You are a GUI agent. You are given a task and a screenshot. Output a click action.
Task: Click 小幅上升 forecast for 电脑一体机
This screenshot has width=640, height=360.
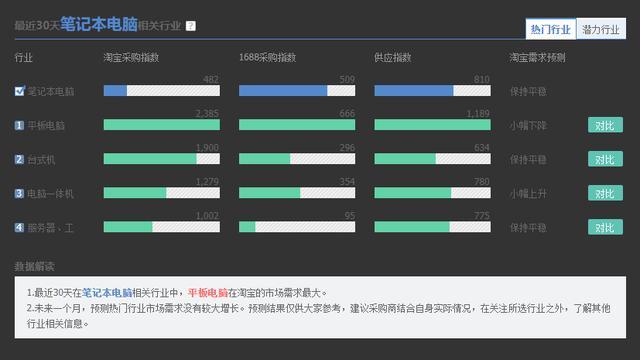[x=528, y=193]
